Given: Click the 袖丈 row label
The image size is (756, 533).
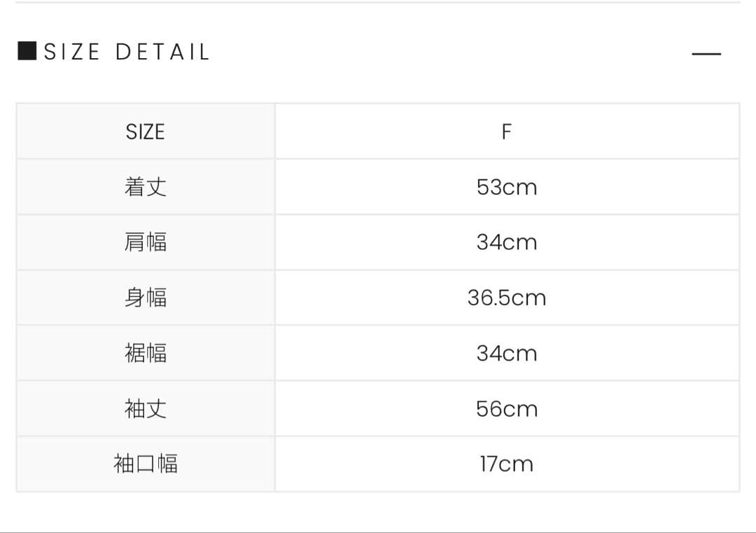Looking at the screenshot, I should tap(145, 408).
